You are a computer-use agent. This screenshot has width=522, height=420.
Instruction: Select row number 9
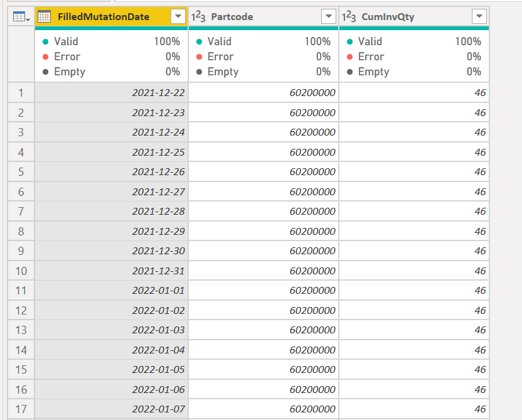coord(21,250)
